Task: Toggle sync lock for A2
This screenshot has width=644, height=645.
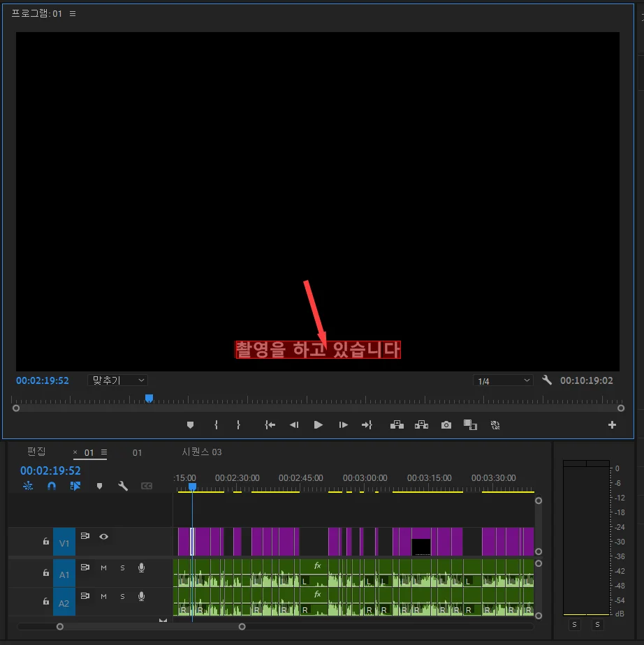Action: pos(85,596)
